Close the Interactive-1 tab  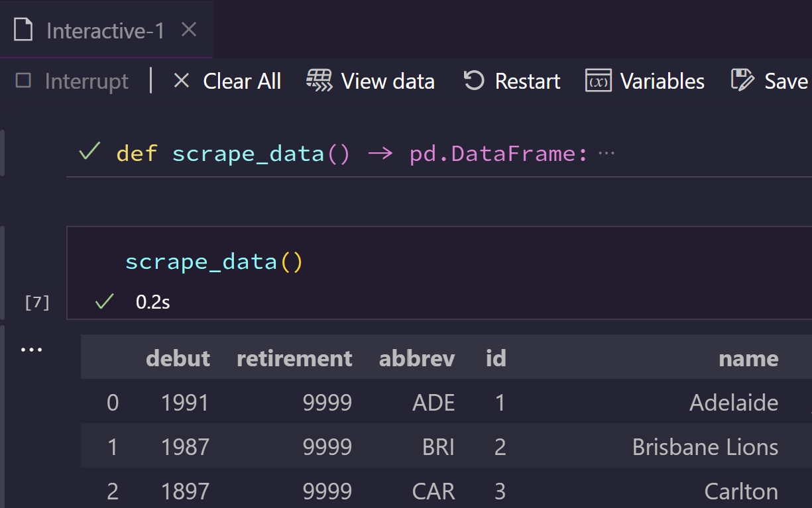[189, 30]
